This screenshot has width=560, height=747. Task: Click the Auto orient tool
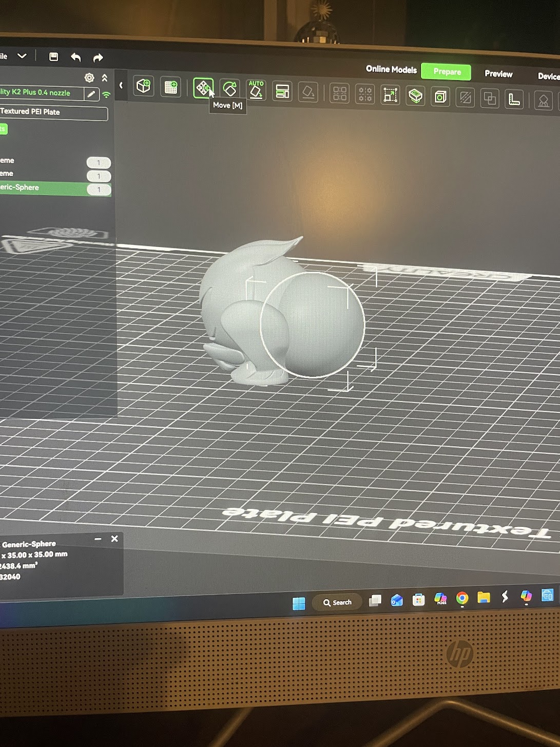pos(256,90)
